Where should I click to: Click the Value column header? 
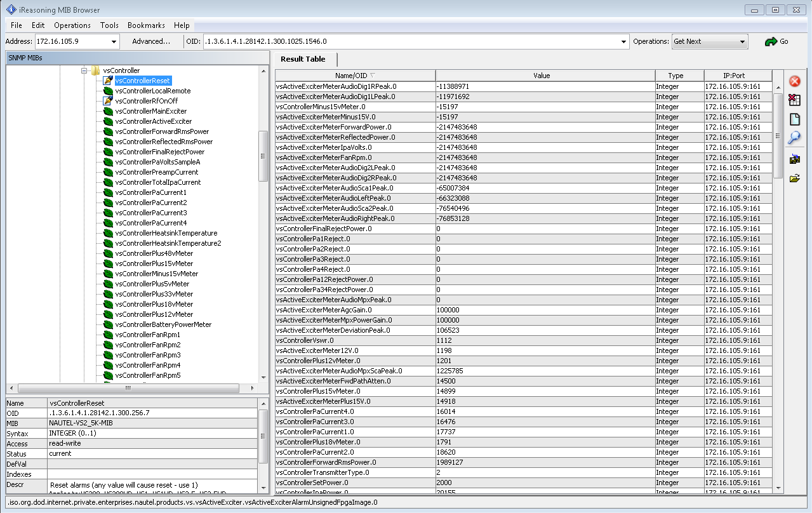coord(545,76)
